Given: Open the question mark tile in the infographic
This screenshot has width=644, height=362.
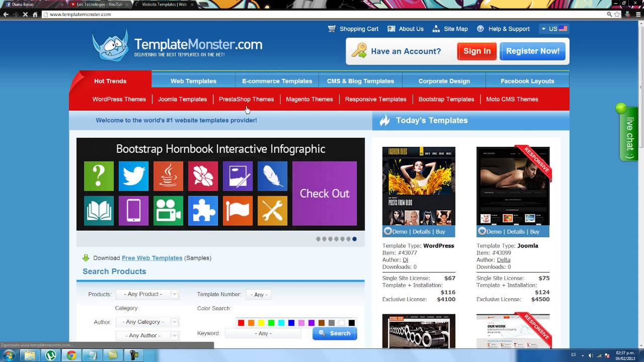Looking at the screenshot, I should 99,176.
